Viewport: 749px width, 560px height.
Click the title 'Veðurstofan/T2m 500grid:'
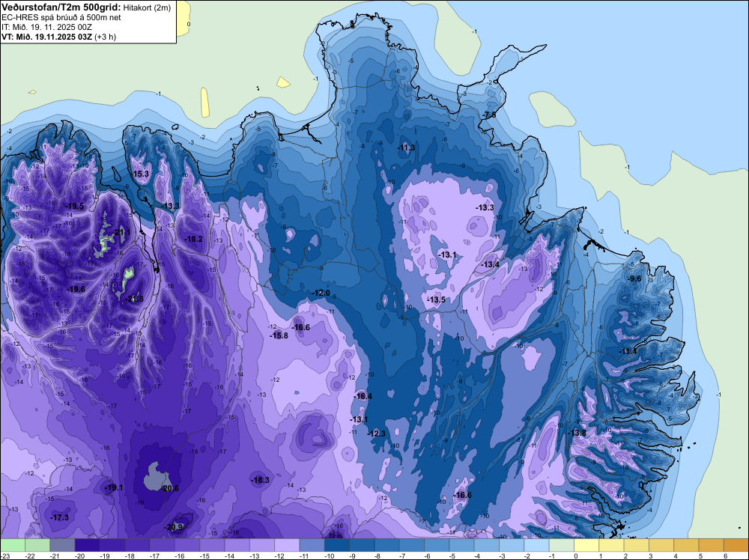coord(61,7)
